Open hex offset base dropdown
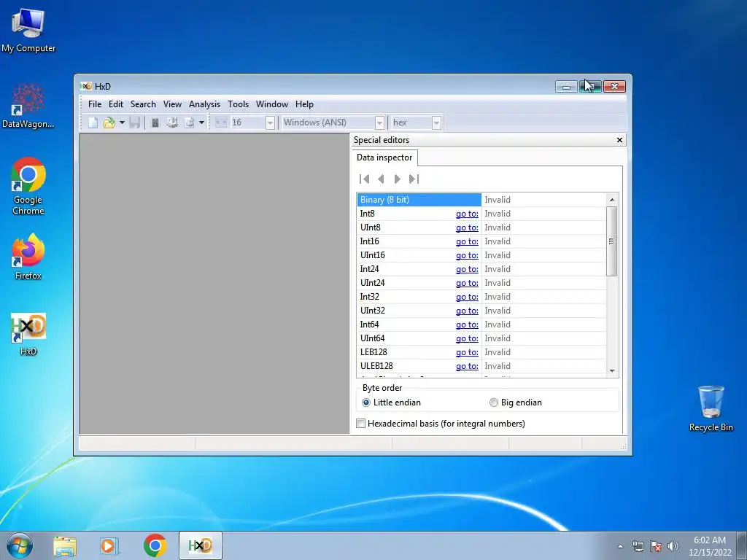The width and height of the screenshot is (747, 560). coord(436,122)
